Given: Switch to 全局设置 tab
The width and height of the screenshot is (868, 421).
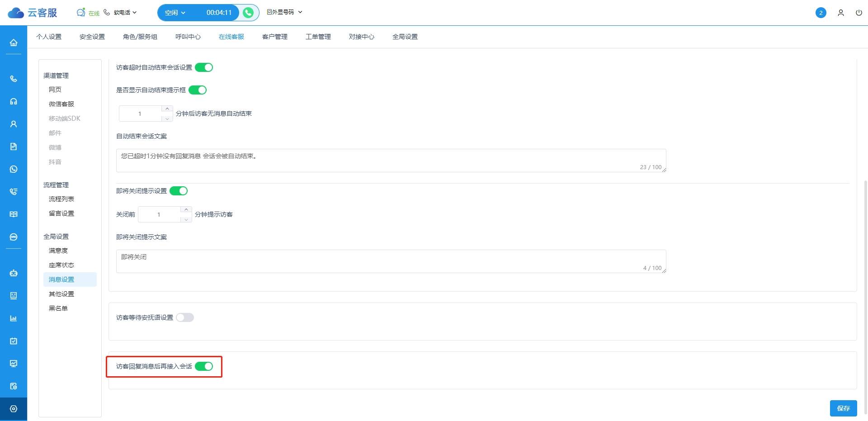Looking at the screenshot, I should 405,37.
